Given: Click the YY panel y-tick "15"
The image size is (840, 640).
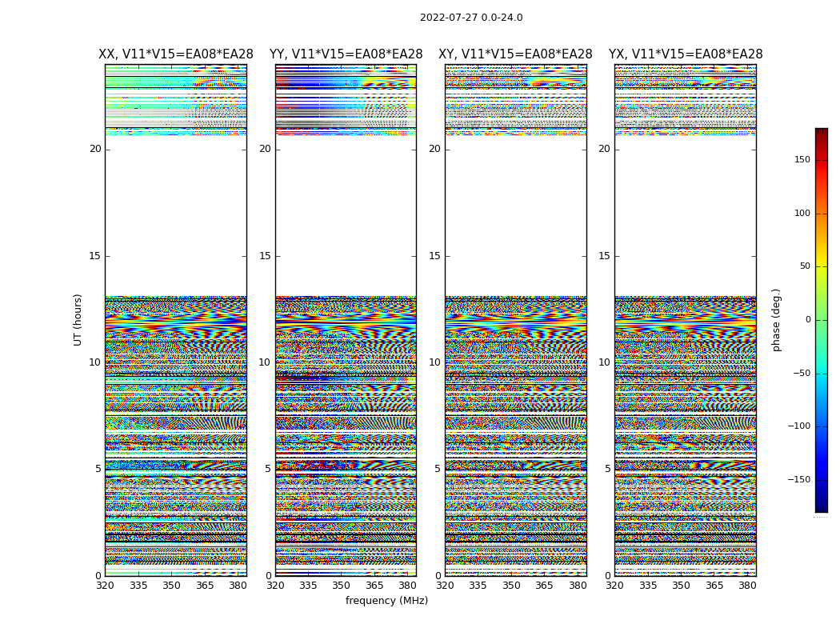Looking at the screenshot, I should pyautogui.click(x=265, y=256).
